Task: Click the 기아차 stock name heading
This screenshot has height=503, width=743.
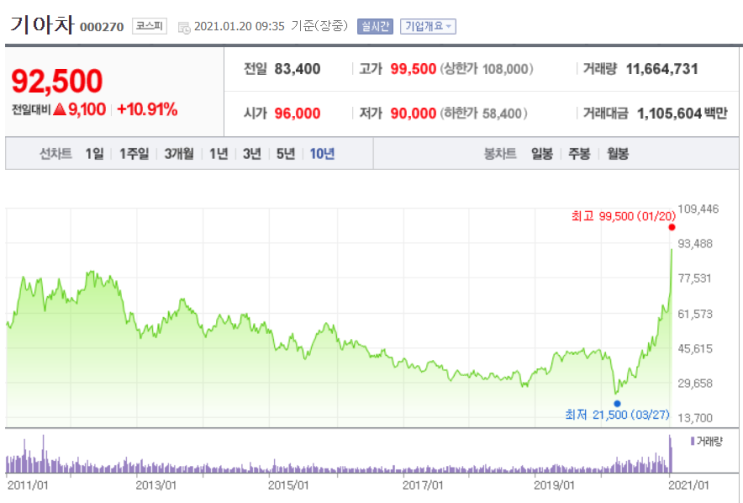Action: pyautogui.click(x=42, y=25)
